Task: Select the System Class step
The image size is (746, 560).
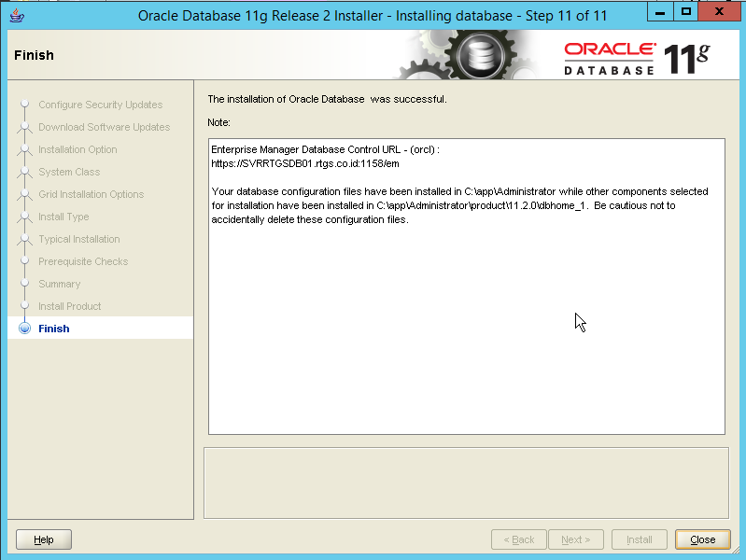Action: [x=69, y=172]
